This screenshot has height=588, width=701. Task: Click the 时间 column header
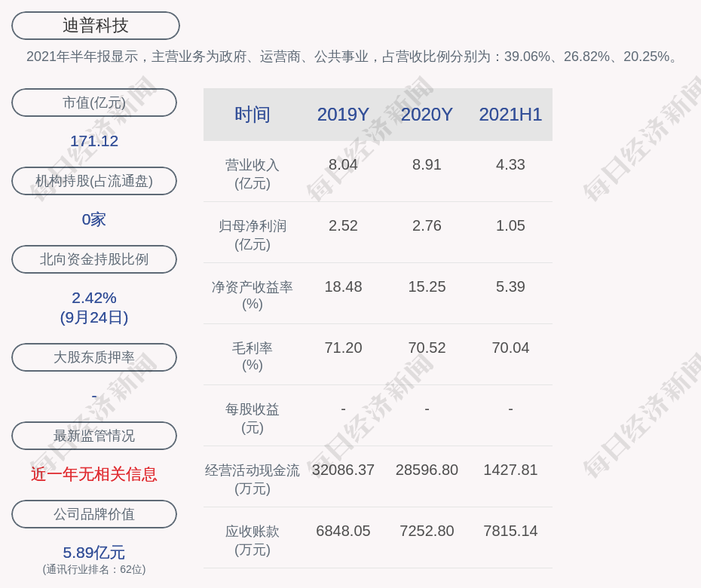tap(253, 115)
